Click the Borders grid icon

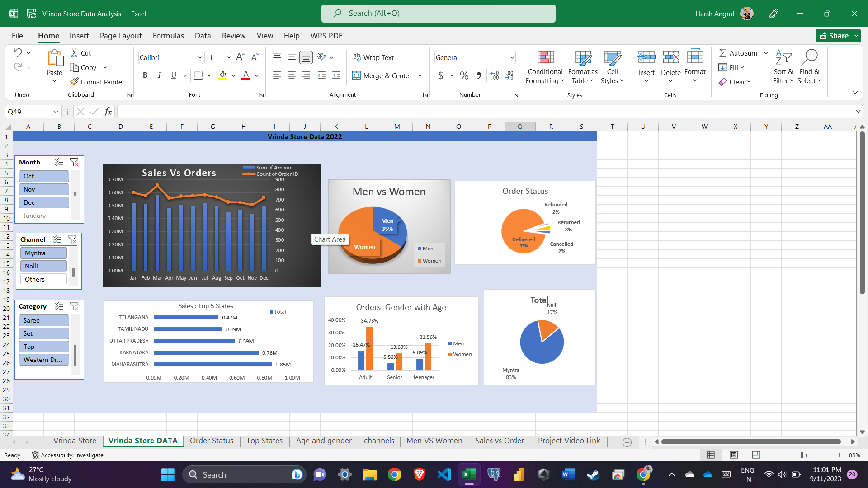(198, 75)
